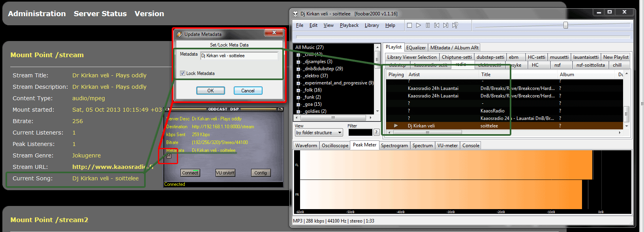Click OK in Update Metadata dialog
Screen dimensions: 644x232
coord(210,91)
